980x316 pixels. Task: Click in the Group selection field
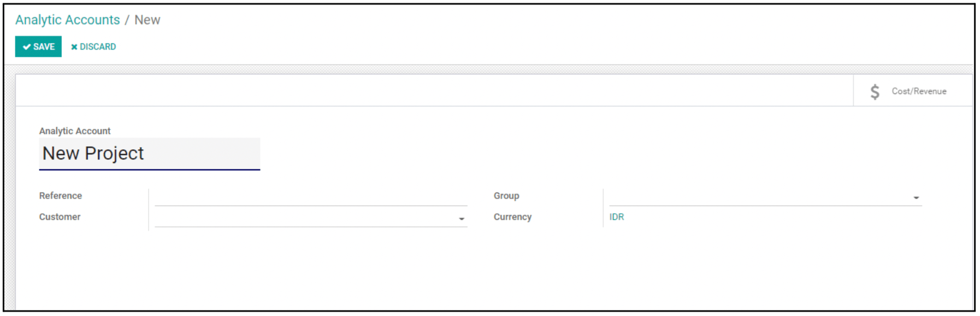pyautogui.click(x=765, y=197)
